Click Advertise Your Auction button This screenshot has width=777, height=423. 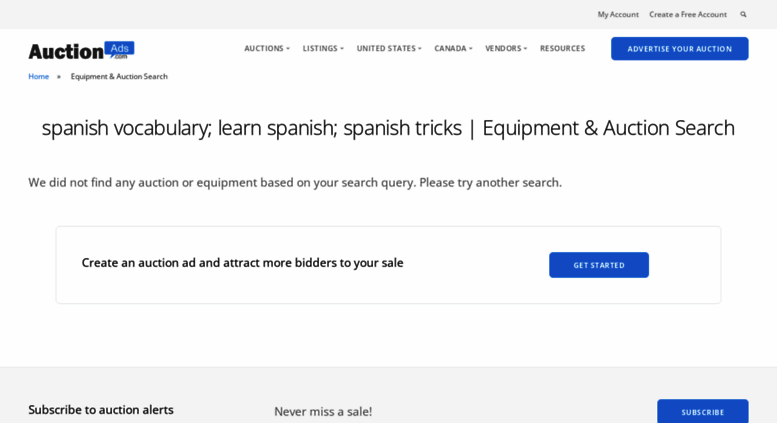tap(679, 49)
